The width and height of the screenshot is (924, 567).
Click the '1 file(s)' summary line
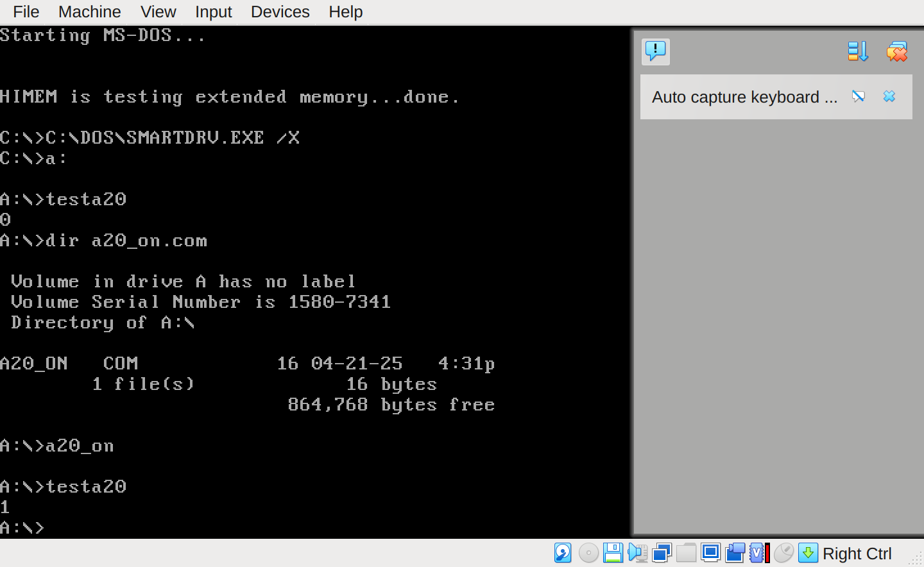click(264, 384)
